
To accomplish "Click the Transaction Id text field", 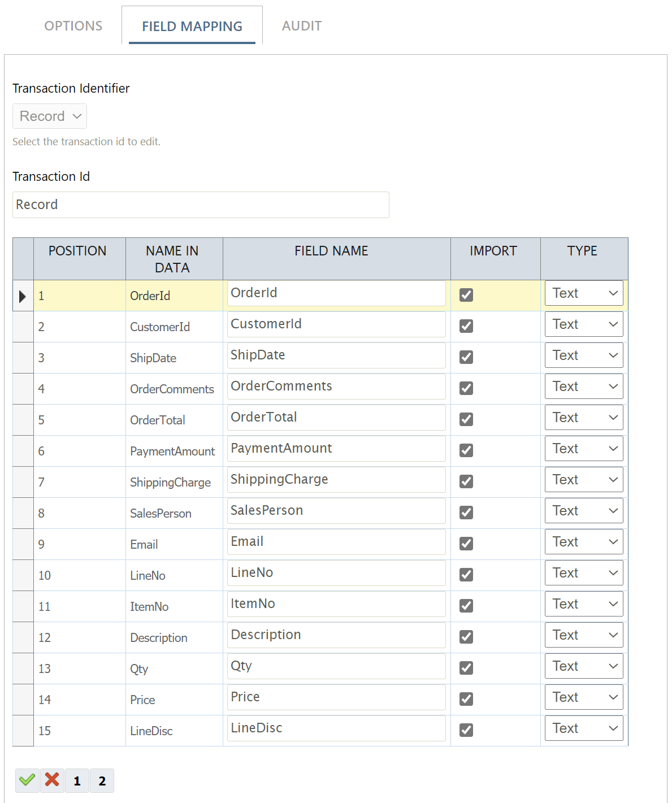I will click(201, 205).
